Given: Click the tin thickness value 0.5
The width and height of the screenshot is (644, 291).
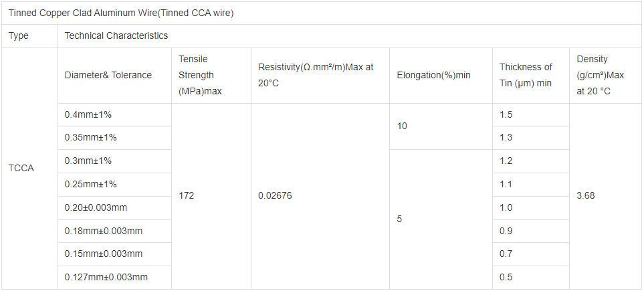Looking at the screenshot, I should [x=506, y=277].
